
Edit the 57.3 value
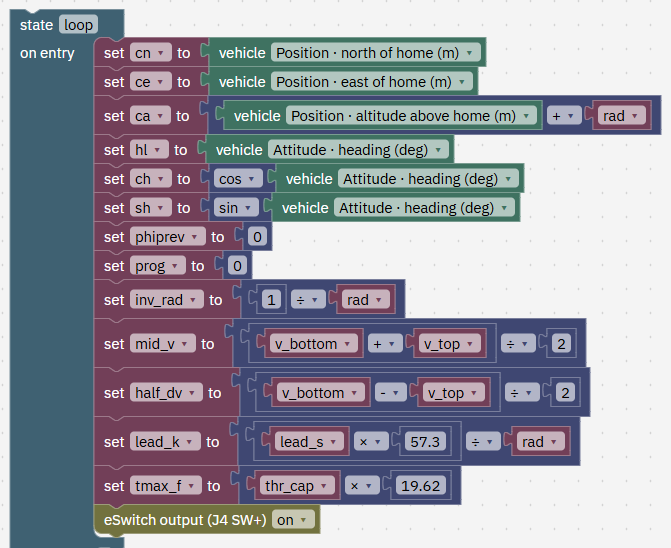(x=425, y=442)
